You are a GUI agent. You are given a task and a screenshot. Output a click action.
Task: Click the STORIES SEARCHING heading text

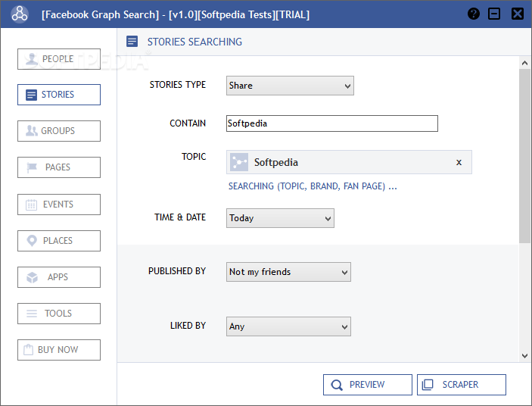pos(194,42)
